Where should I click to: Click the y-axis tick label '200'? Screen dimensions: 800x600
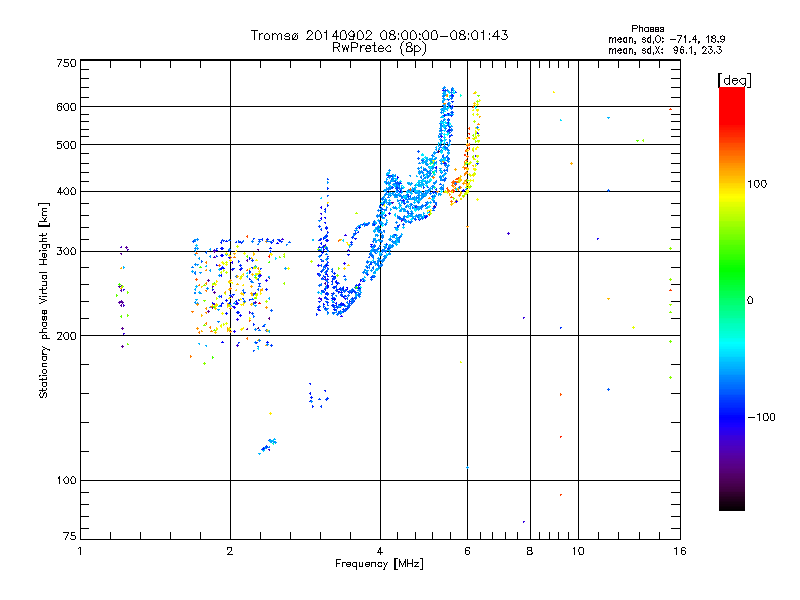tap(66, 336)
